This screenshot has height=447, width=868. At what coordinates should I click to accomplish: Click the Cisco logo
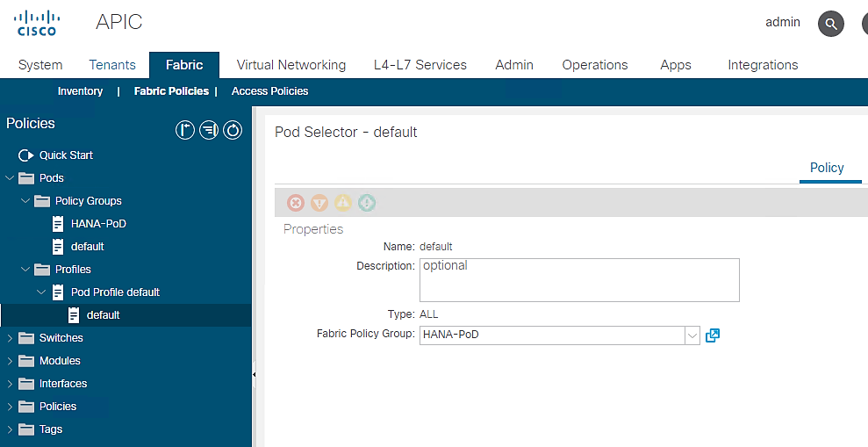pos(37,24)
